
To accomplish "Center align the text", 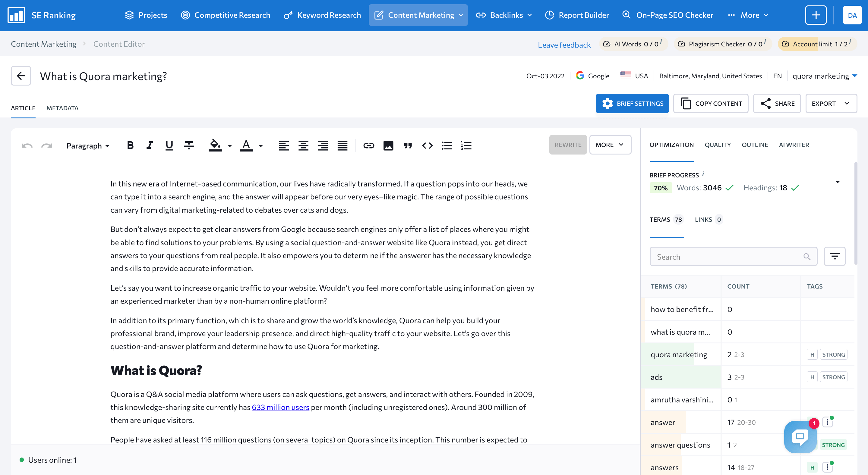I will click(303, 145).
